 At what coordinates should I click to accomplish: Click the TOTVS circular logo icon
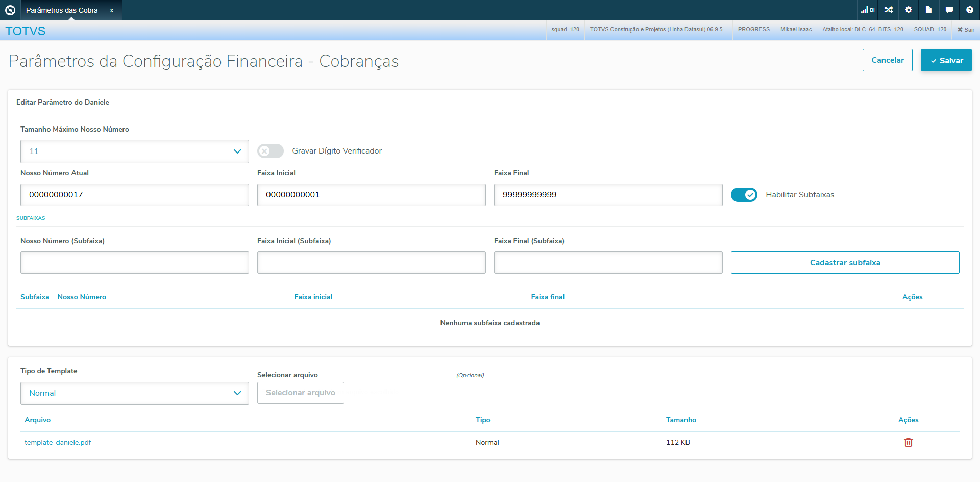click(10, 10)
